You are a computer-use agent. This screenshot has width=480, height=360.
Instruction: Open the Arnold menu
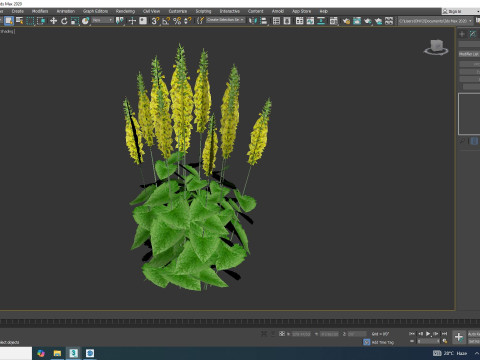[278, 11]
